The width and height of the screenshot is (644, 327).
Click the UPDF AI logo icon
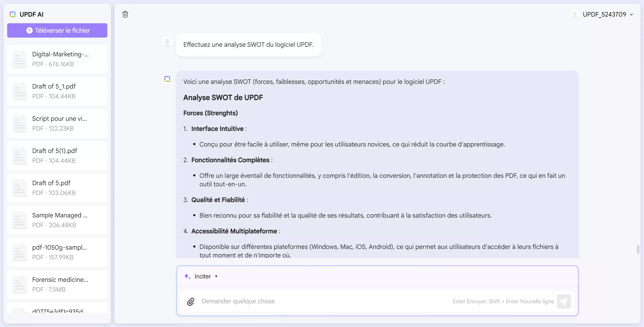tap(12, 14)
